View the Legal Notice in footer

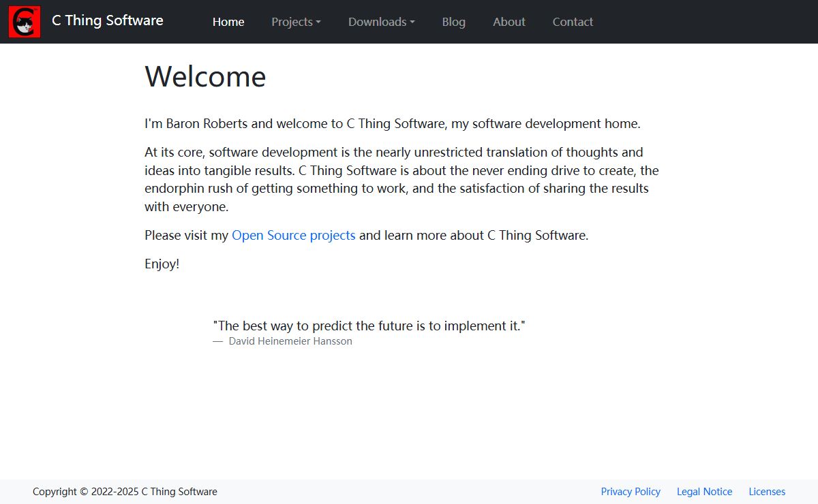pyautogui.click(x=704, y=492)
